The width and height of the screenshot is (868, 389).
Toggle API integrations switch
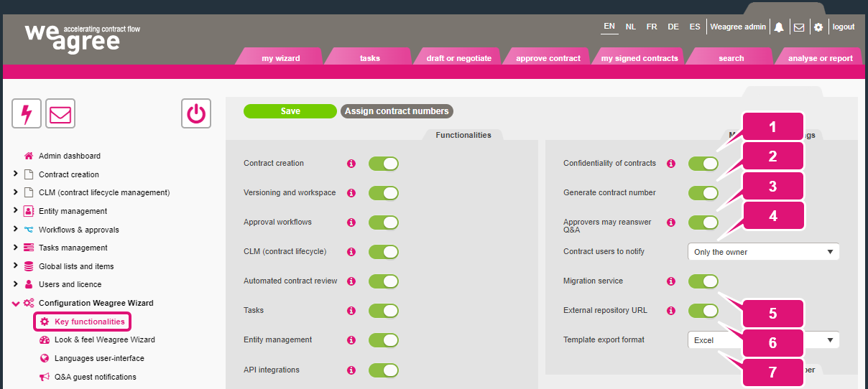point(384,370)
